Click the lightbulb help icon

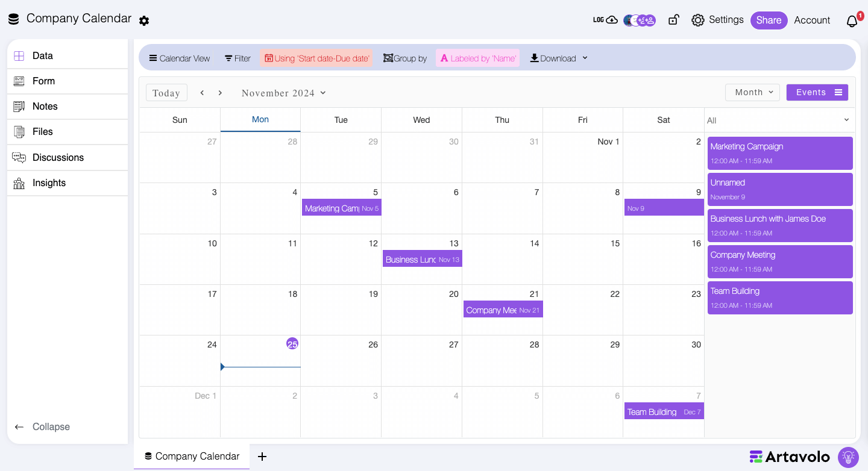point(848,457)
